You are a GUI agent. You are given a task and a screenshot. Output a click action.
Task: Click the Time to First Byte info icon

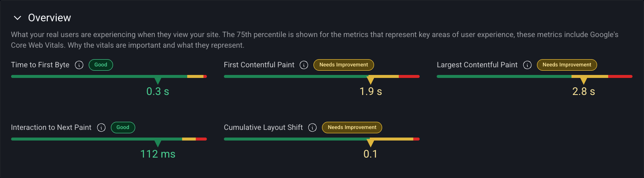[x=79, y=65]
